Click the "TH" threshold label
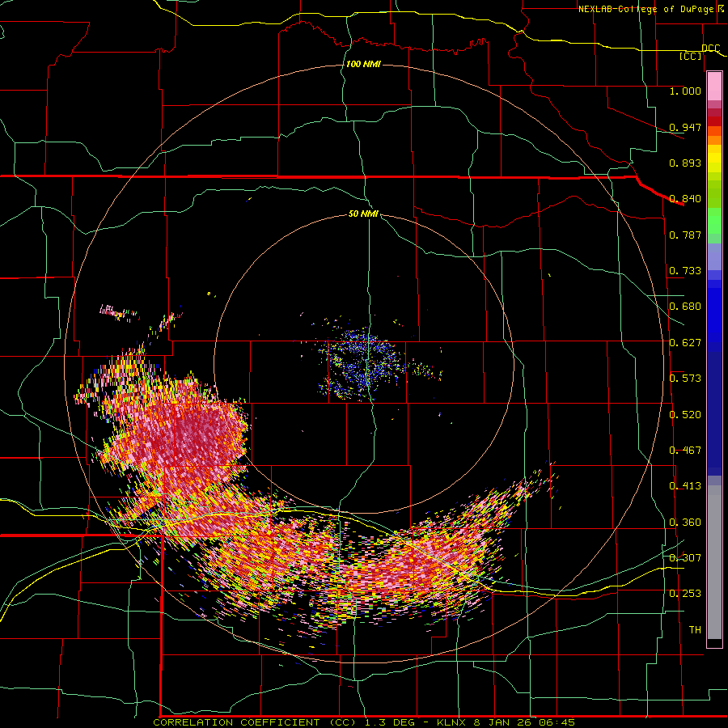Image resolution: width=728 pixels, height=728 pixels. 695,630
